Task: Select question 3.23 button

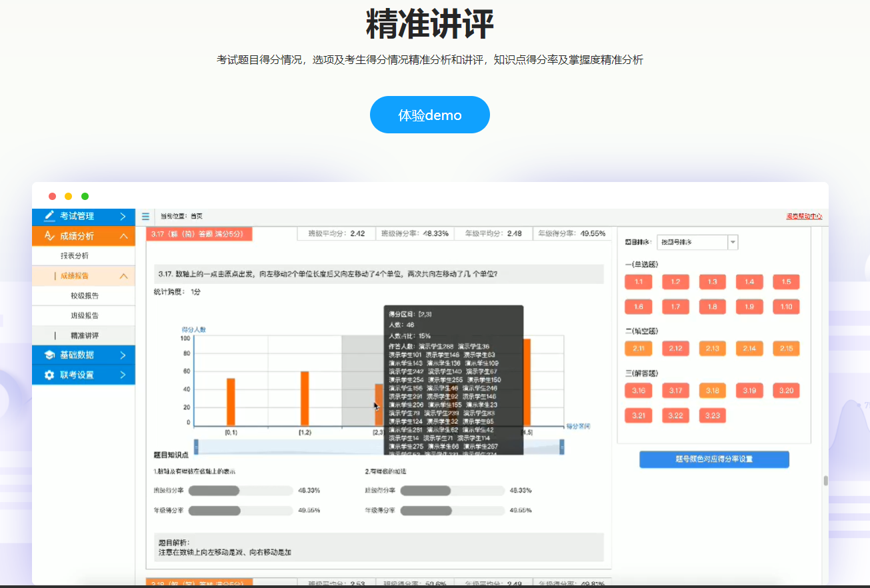Action: (712, 415)
